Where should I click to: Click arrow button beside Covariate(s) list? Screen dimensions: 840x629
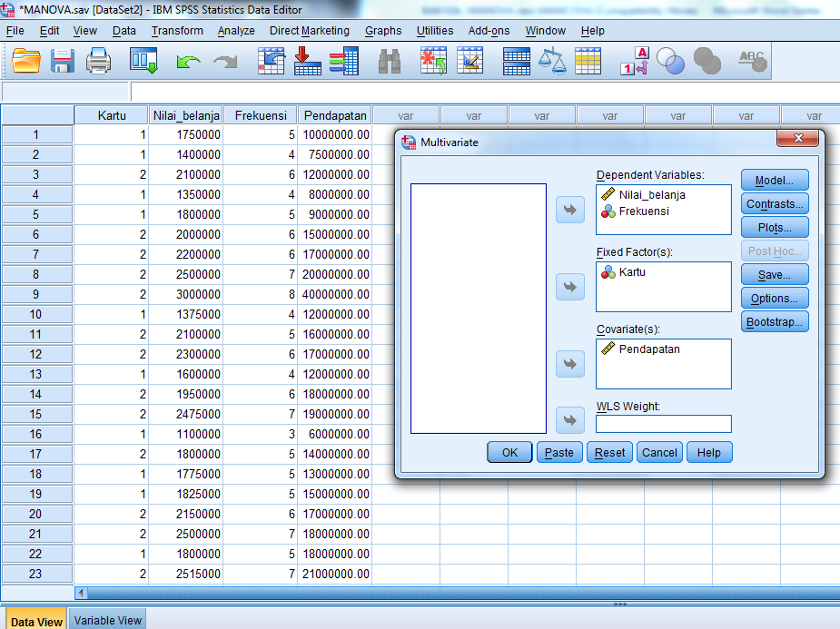(569, 364)
